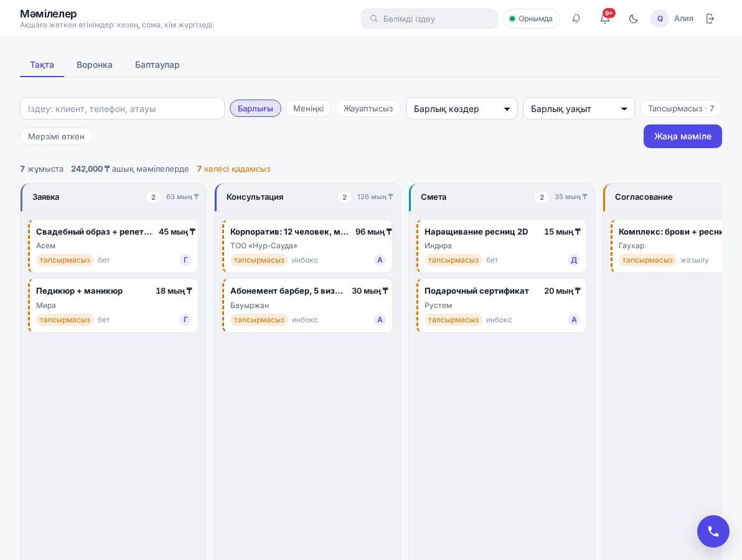Click the Заявка column count badge 2

coord(153,197)
